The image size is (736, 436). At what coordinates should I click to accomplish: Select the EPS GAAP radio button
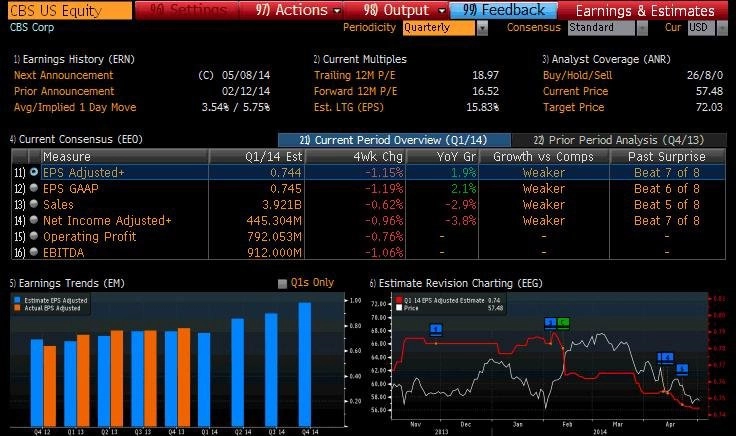34,188
